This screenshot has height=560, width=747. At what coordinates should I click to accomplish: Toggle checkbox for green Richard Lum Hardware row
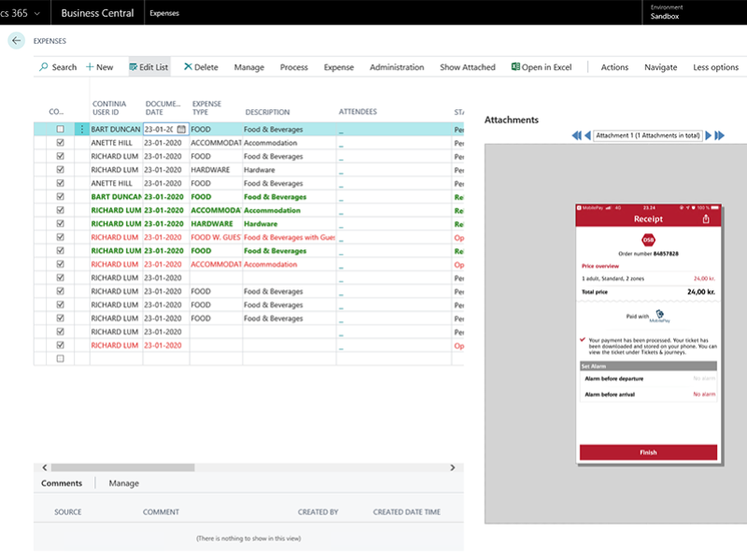coord(60,223)
